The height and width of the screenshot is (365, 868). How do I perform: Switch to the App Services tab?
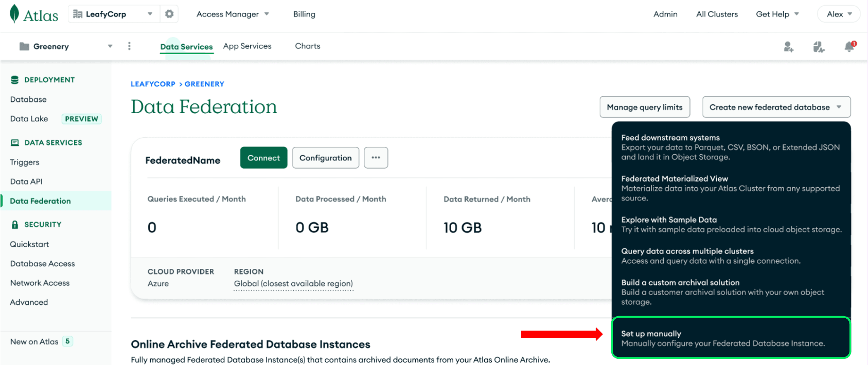247,46
